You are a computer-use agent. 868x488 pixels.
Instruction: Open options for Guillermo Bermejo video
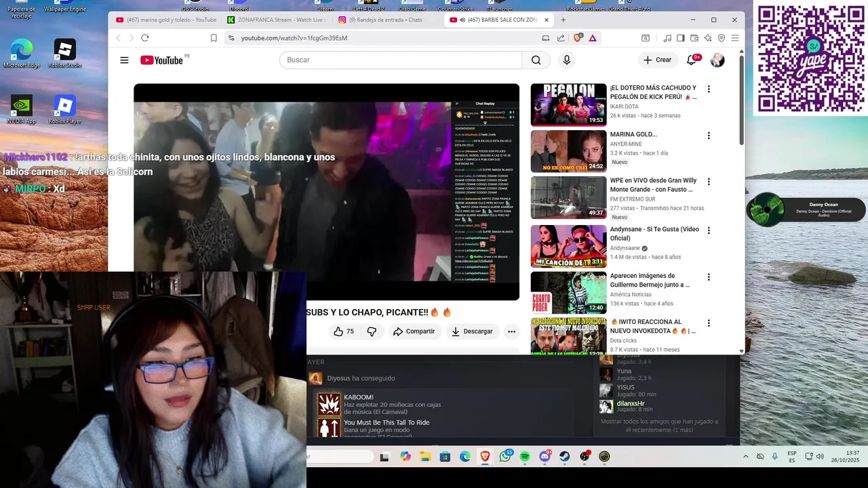click(x=709, y=277)
